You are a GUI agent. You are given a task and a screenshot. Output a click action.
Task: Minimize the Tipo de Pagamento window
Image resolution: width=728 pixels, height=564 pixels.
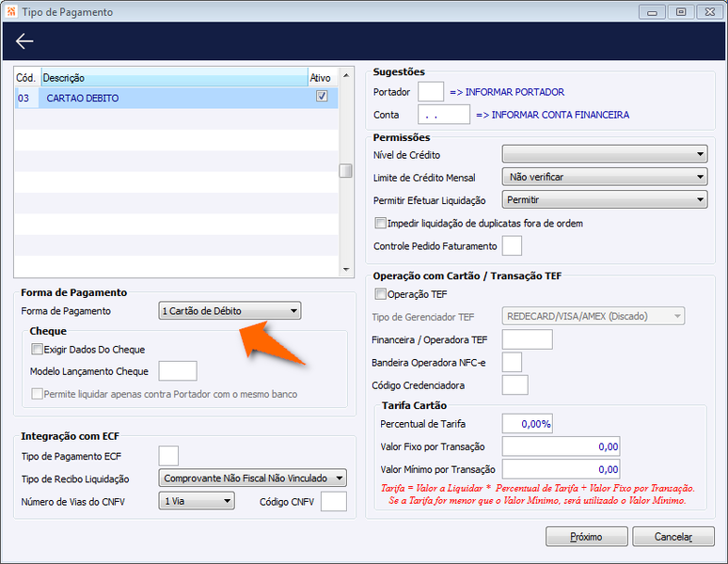coord(653,12)
